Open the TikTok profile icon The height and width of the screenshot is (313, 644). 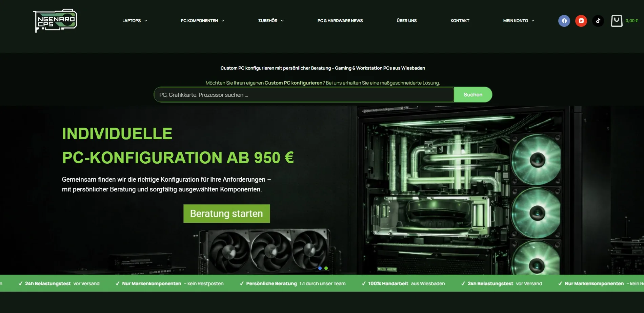[598, 21]
